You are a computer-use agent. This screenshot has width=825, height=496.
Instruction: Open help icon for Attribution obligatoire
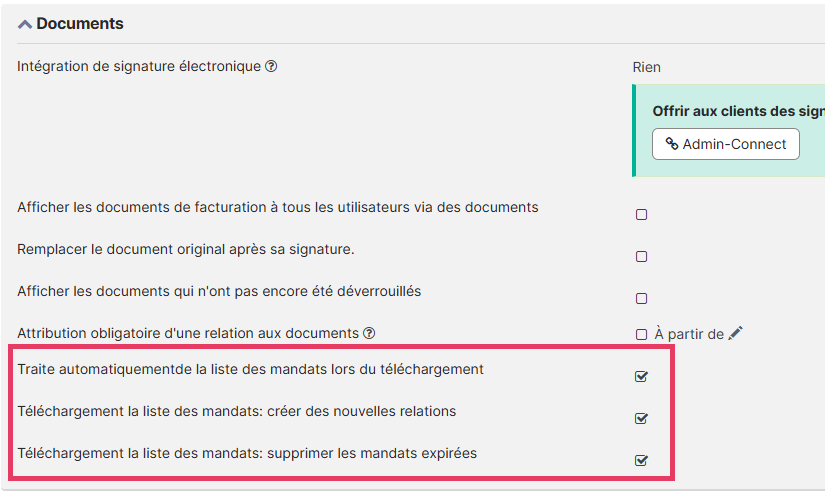pyautogui.click(x=369, y=333)
